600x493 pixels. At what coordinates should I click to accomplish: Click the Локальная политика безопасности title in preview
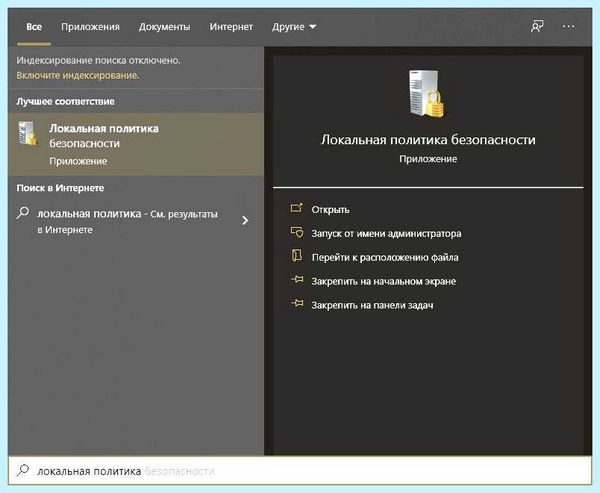point(428,140)
